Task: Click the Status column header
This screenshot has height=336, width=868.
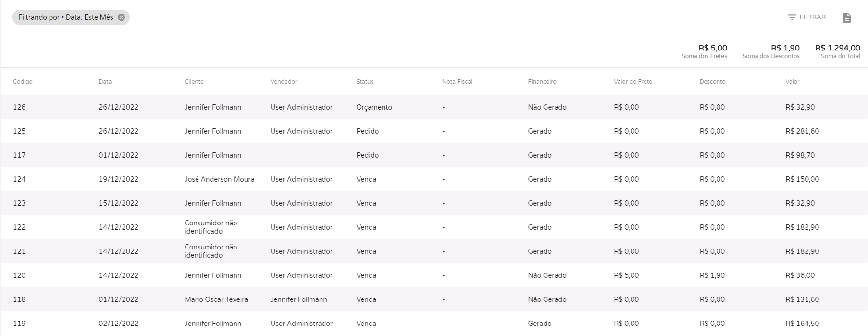Action: (x=365, y=82)
